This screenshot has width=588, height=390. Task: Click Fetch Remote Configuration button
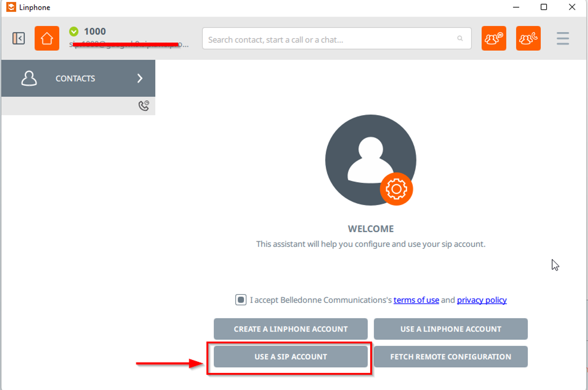pos(451,357)
